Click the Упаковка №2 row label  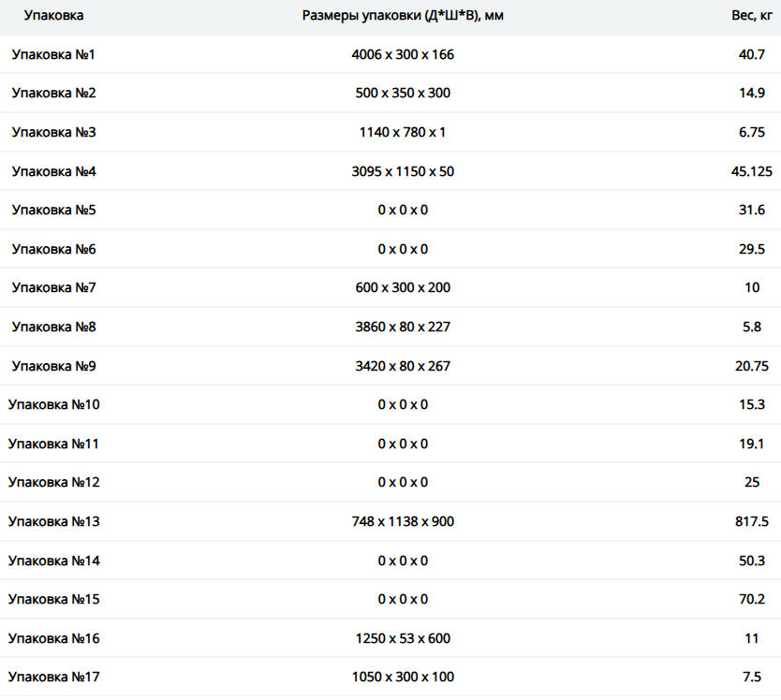53,93
